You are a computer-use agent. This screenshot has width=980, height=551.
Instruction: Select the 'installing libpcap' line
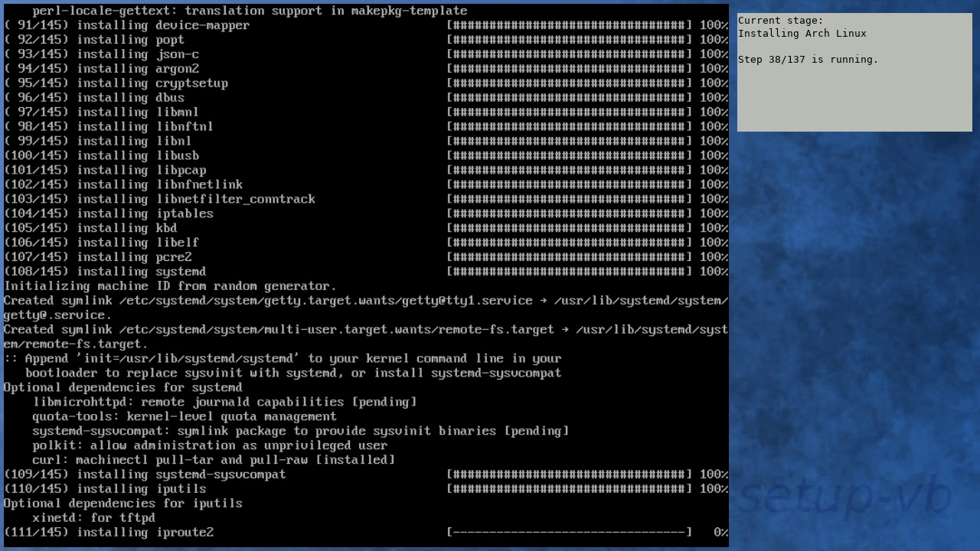coord(366,171)
